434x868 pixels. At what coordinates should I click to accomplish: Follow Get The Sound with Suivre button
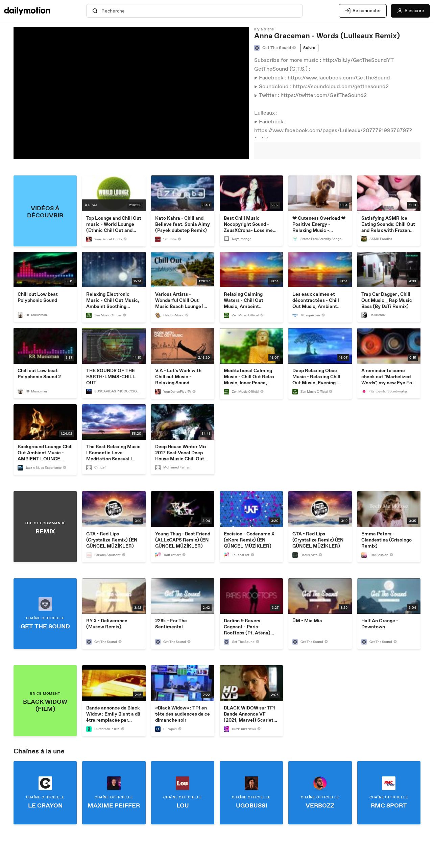click(309, 48)
